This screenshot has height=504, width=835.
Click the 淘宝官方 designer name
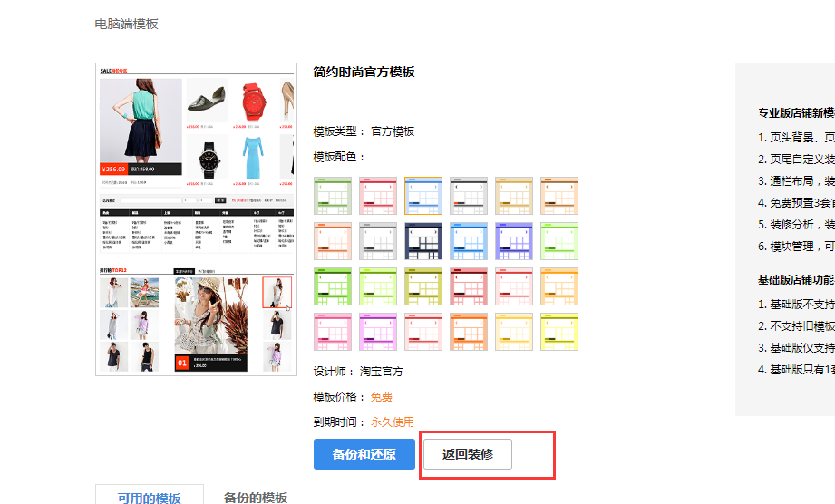coord(382,372)
